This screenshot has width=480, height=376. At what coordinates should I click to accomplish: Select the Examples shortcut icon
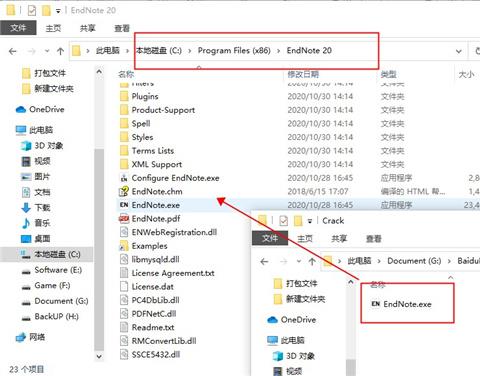[124, 246]
